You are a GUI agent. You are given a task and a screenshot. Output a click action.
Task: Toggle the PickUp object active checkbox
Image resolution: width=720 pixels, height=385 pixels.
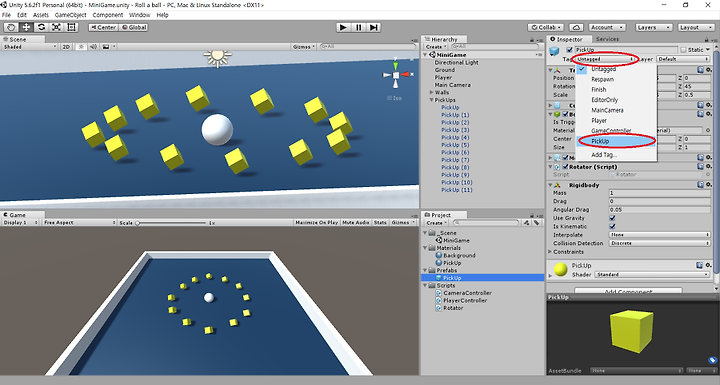tap(569, 50)
